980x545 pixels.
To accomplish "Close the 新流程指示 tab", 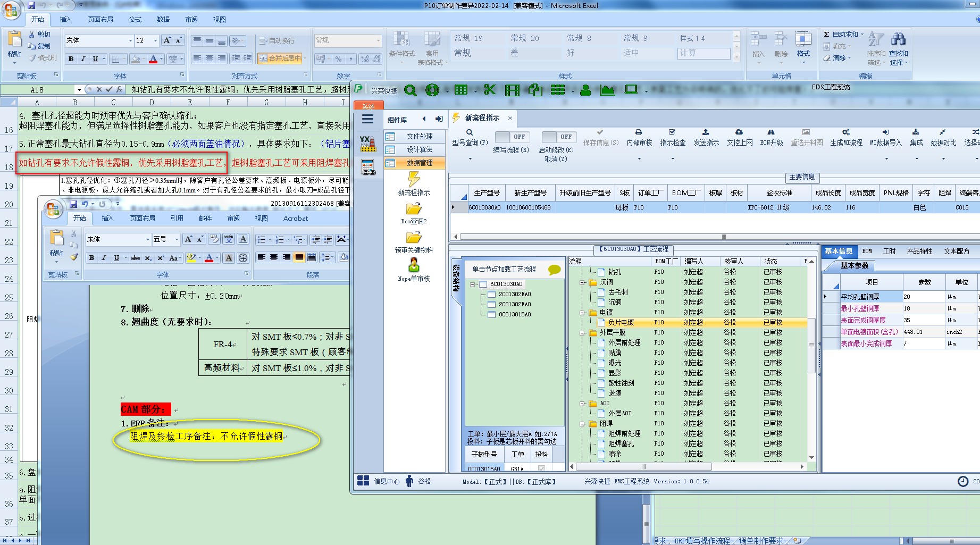I will tap(510, 118).
